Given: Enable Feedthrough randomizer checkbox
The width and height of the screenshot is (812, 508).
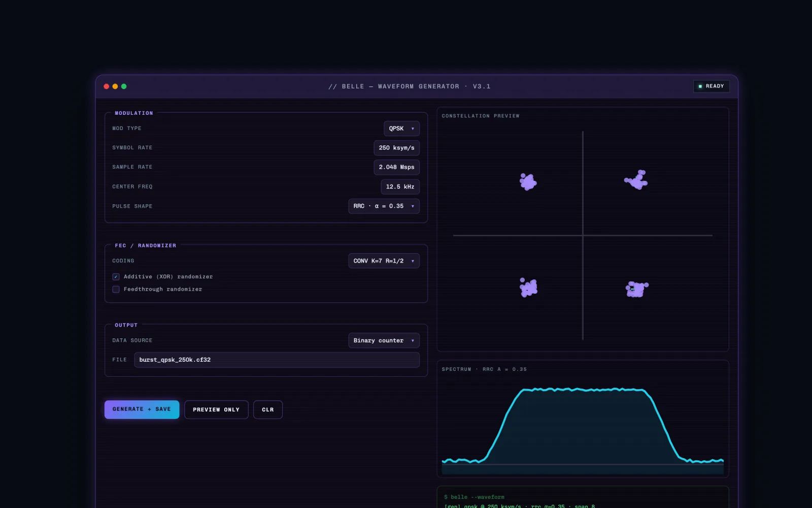Looking at the screenshot, I should (116, 290).
